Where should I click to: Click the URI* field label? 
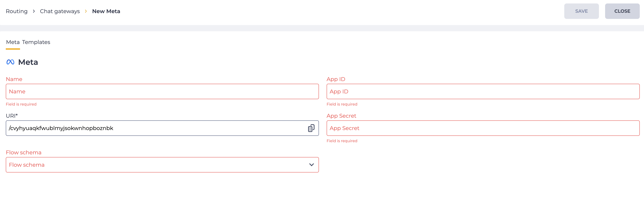coord(12,116)
